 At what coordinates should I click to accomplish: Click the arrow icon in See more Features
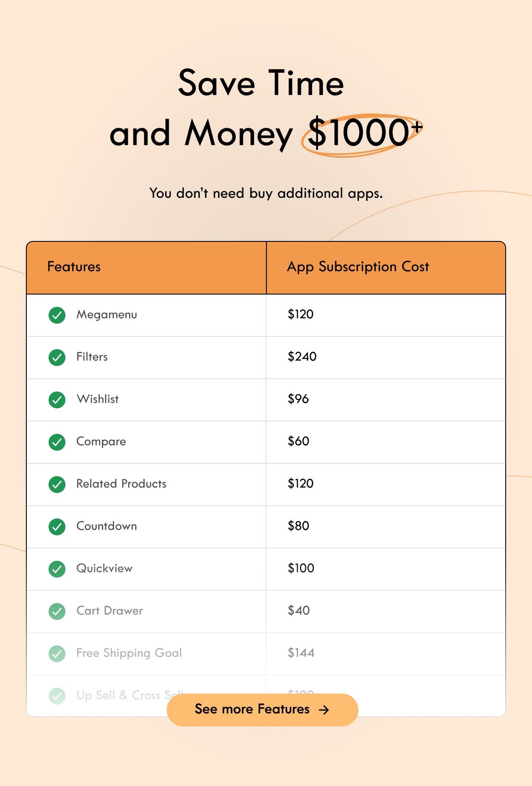pos(324,710)
